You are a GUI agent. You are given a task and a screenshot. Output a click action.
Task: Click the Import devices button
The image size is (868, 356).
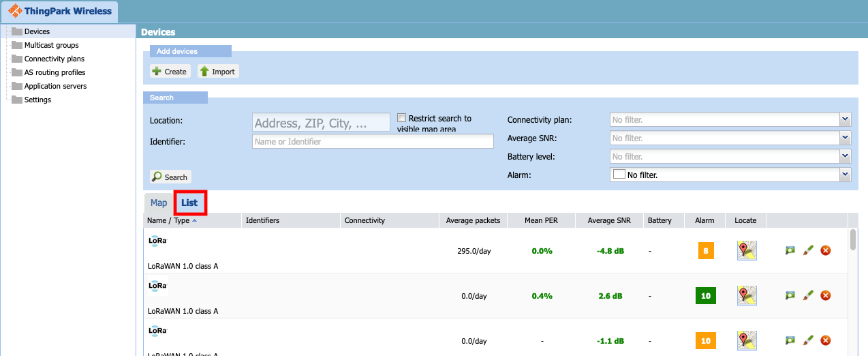tap(218, 72)
